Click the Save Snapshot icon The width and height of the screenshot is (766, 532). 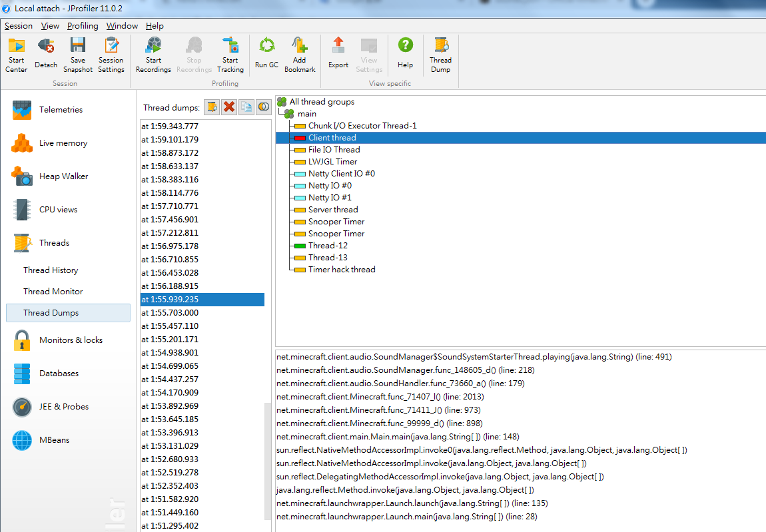point(78,55)
